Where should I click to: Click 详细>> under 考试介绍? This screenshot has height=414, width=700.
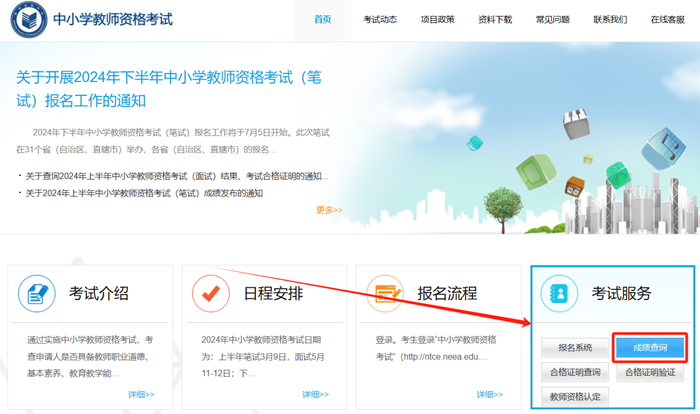click(x=141, y=395)
